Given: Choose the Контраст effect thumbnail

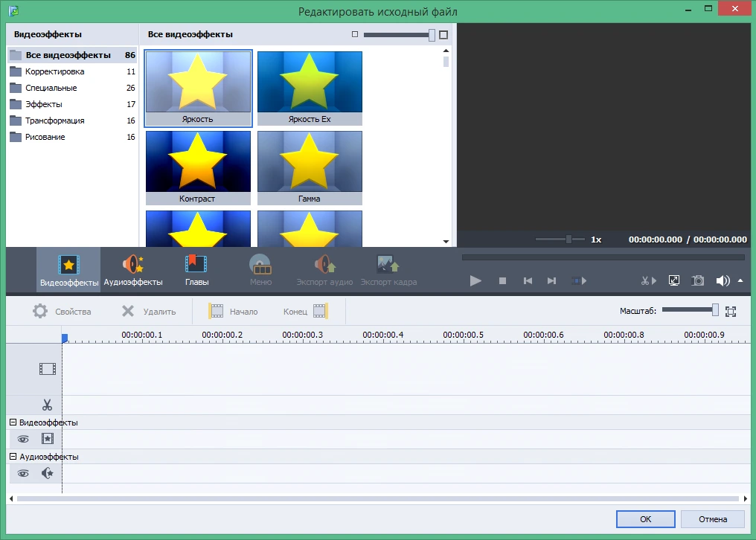Looking at the screenshot, I should pos(198,168).
